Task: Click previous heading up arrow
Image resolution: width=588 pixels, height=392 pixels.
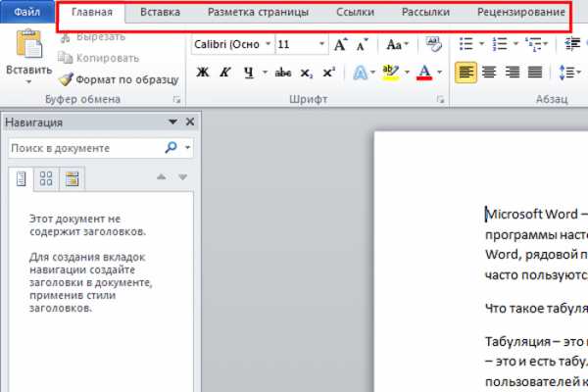Action: 162,176
